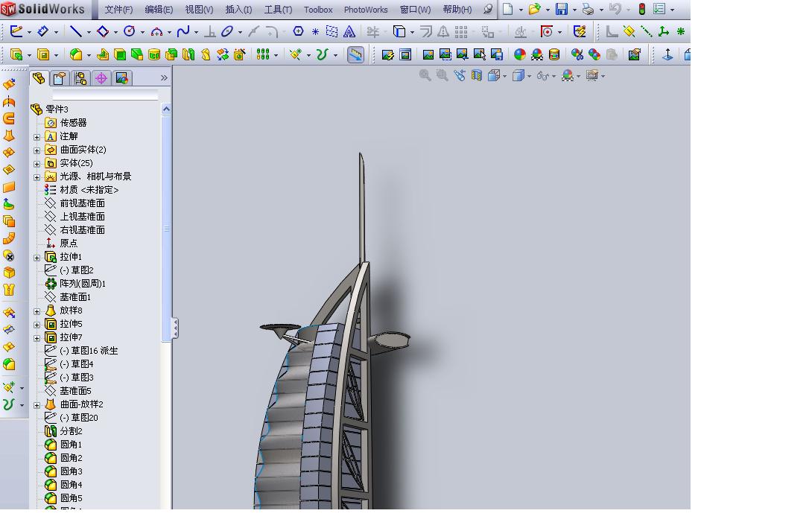Toggle the Instant3D ruler button
Screen dimensions: 812x528
pyautogui.click(x=355, y=54)
